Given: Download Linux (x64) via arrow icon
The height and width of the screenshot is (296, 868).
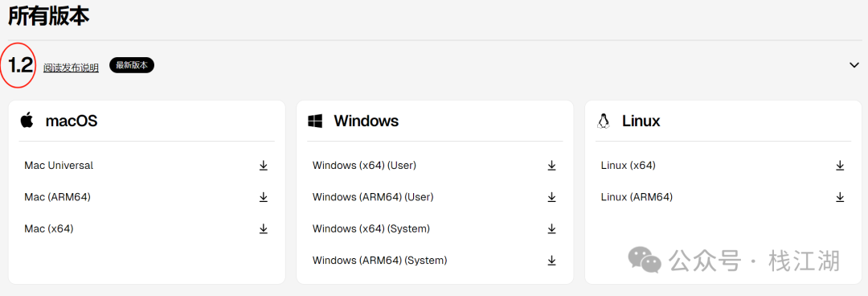Looking at the screenshot, I should click(x=840, y=165).
